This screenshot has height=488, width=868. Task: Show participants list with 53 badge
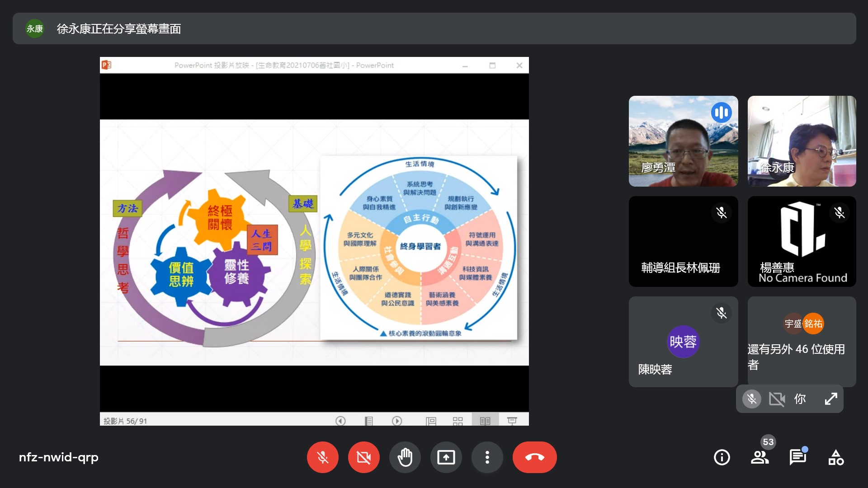coord(759,457)
